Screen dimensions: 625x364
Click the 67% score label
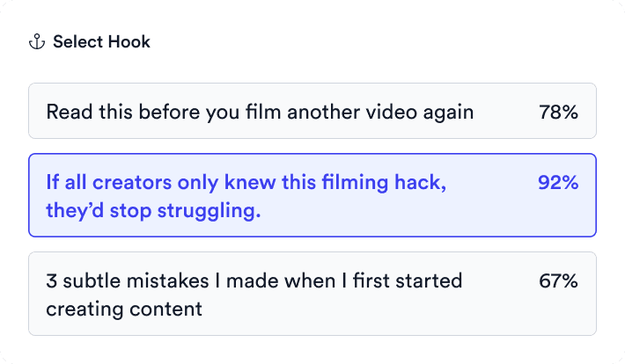coord(558,280)
